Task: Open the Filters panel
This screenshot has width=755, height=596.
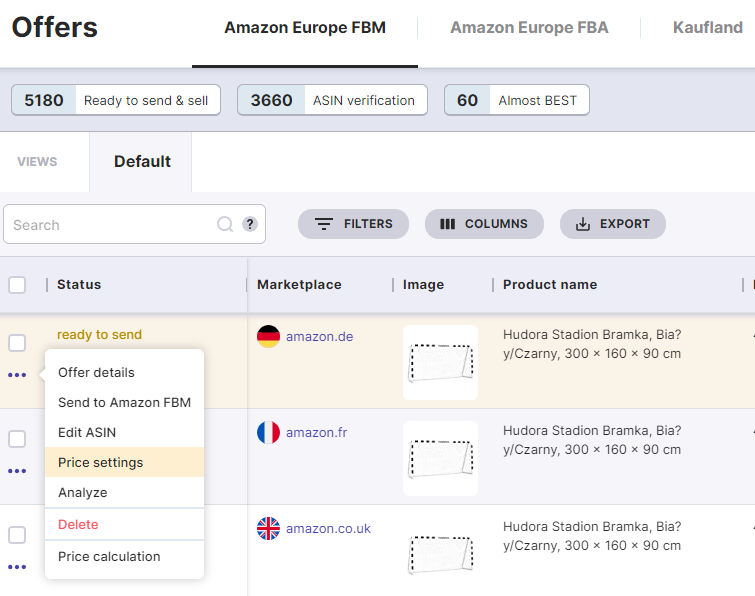Action: pos(353,224)
